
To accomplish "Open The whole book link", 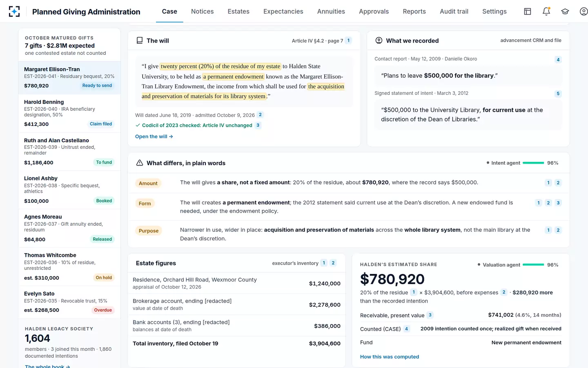I will tap(47, 366).
